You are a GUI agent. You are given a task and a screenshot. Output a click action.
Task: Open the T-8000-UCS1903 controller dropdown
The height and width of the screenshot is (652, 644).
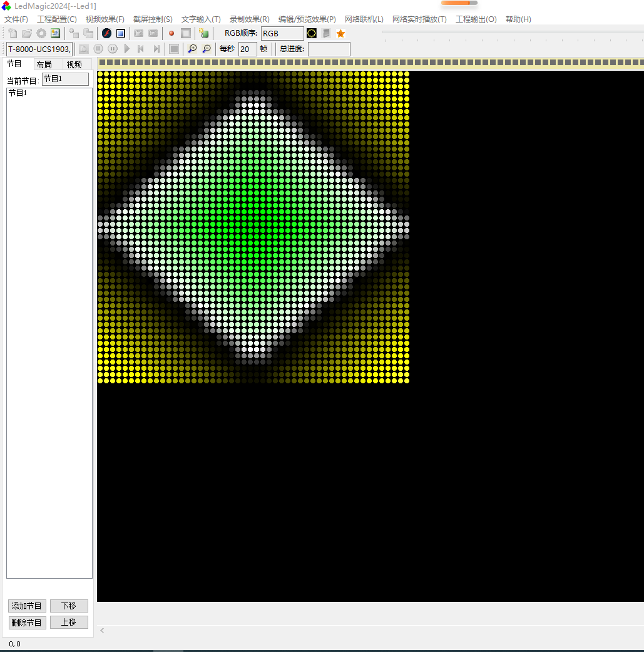(39, 49)
